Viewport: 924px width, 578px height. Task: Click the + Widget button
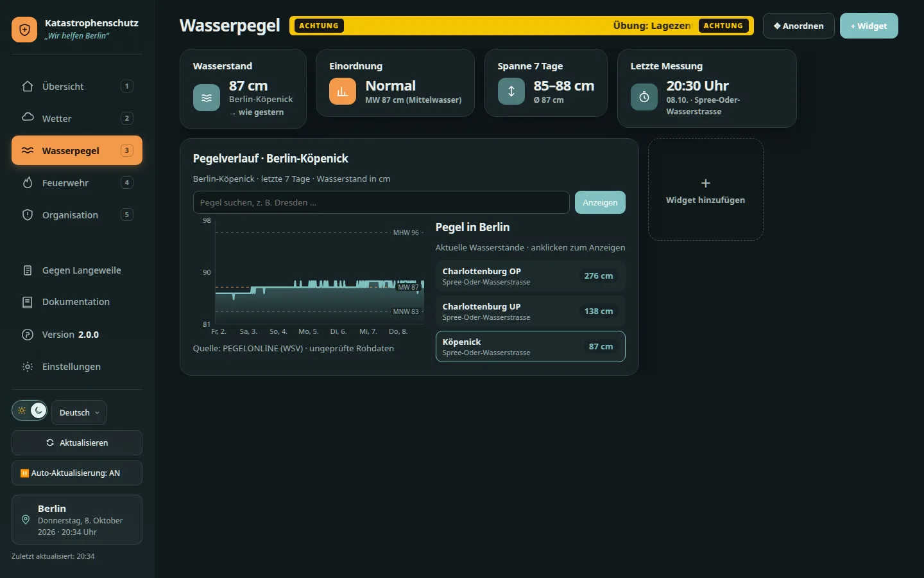869,26
